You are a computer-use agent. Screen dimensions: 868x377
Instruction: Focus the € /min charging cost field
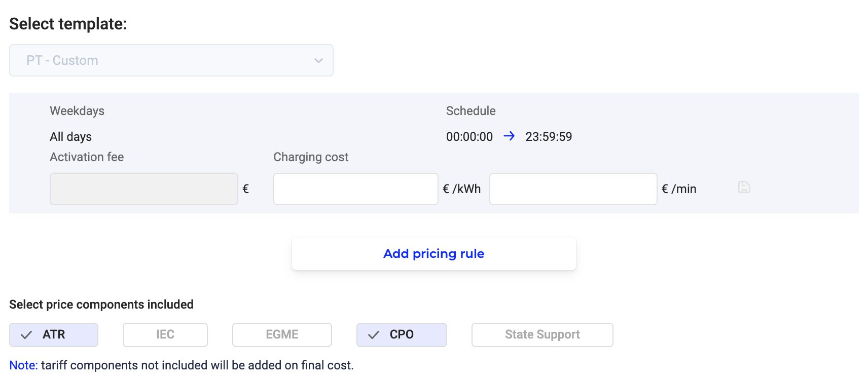573,189
